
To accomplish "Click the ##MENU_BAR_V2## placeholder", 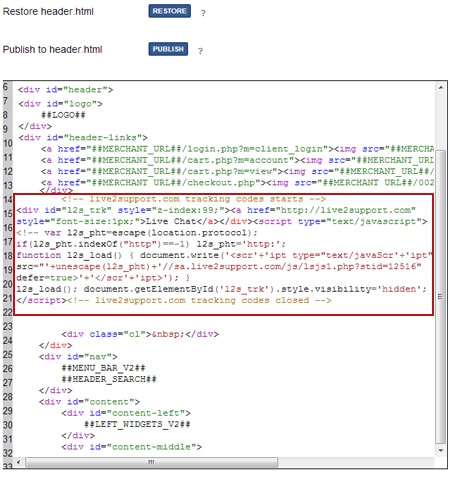I will tap(103, 368).
